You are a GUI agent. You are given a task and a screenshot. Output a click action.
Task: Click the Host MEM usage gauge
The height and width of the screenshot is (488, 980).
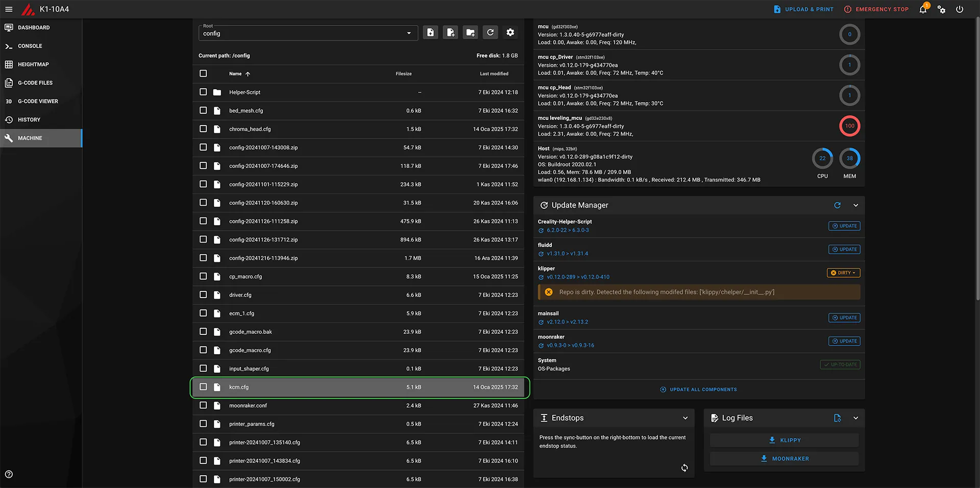click(x=849, y=158)
